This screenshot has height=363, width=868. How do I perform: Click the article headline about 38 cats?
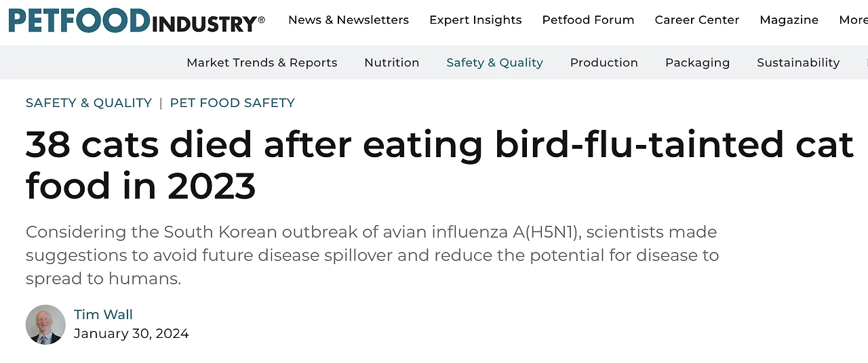coord(439,165)
